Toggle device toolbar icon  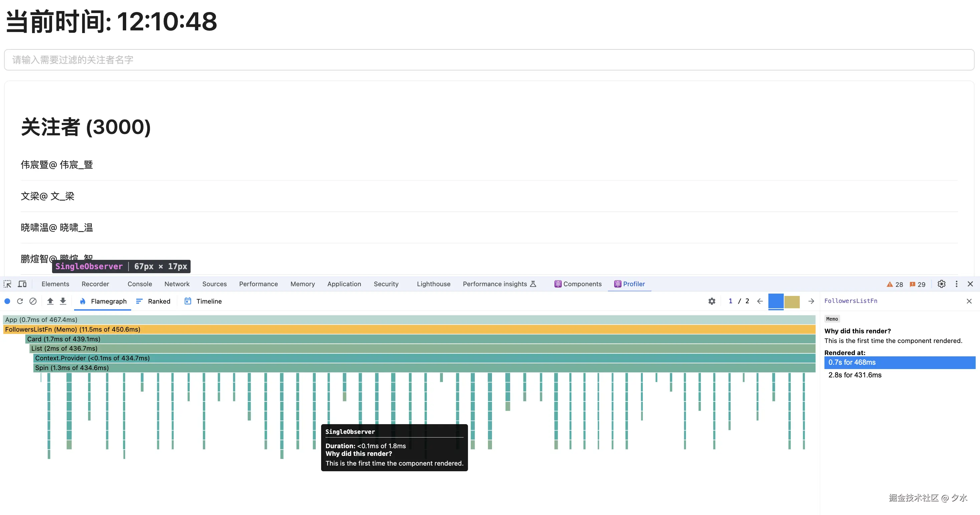point(22,284)
